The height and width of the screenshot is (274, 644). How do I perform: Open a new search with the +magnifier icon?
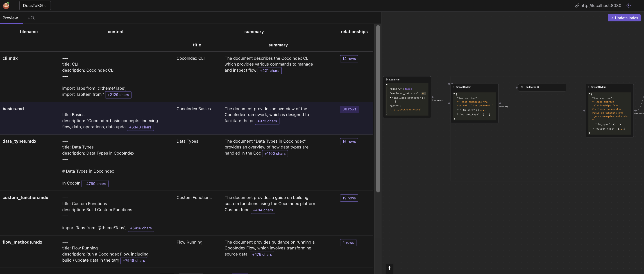pos(31,18)
